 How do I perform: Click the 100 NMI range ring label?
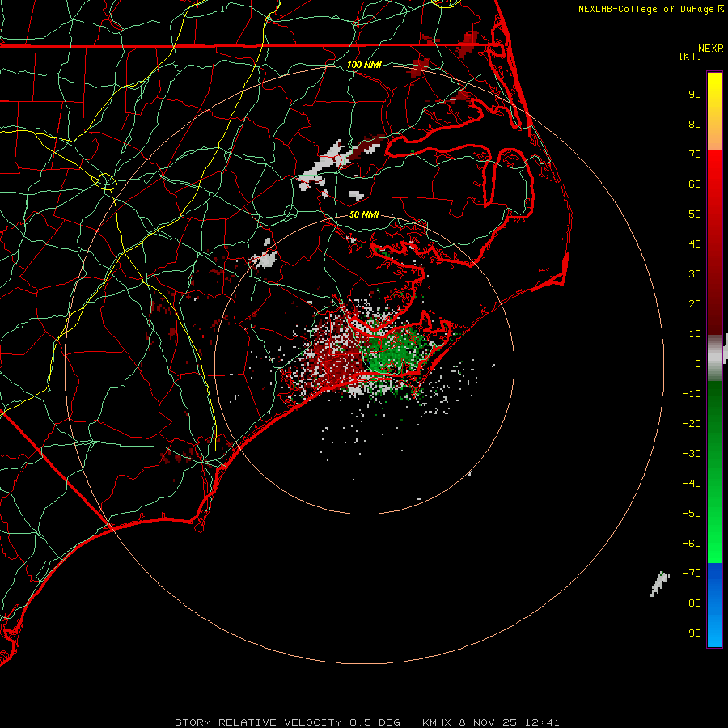coord(364,65)
